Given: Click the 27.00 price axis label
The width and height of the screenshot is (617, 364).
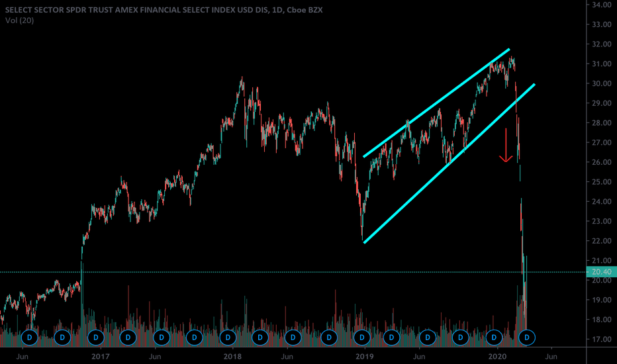Looking at the screenshot, I should [x=602, y=142].
